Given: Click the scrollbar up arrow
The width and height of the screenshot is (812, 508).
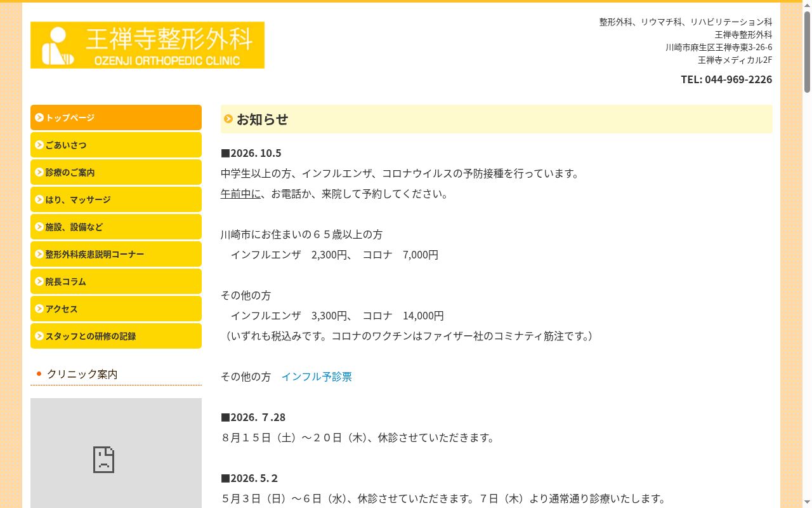Looking at the screenshot, I should pyautogui.click(x=807, y=5).
